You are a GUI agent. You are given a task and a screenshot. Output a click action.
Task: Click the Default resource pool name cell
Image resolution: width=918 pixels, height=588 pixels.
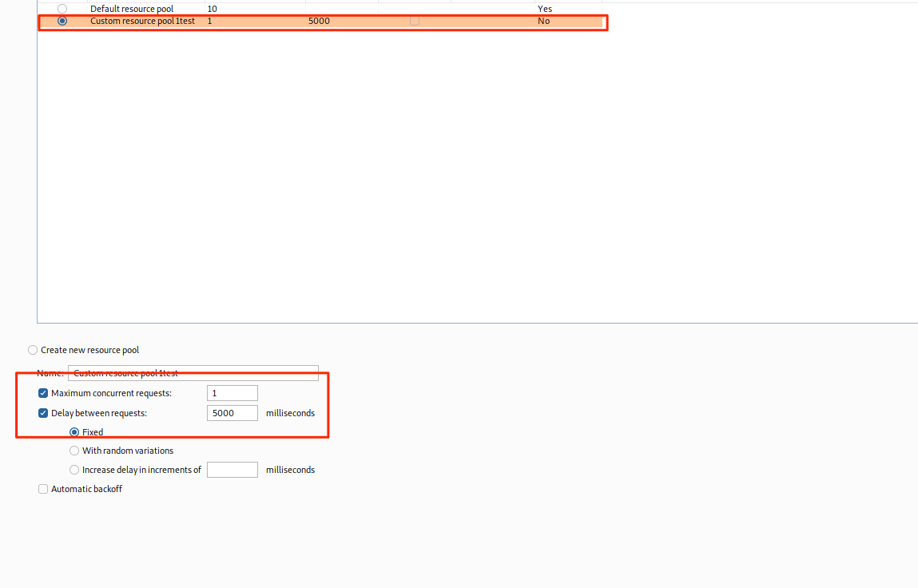pos(131,9)
